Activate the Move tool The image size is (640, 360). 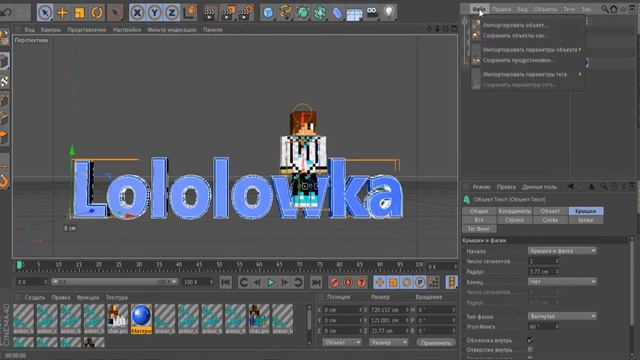point(62,13)
